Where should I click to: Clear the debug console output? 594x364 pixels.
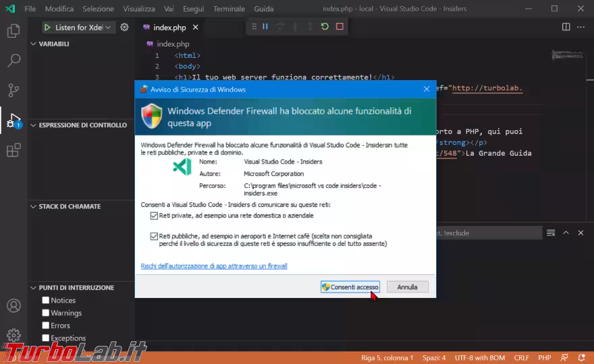point(551,233)
